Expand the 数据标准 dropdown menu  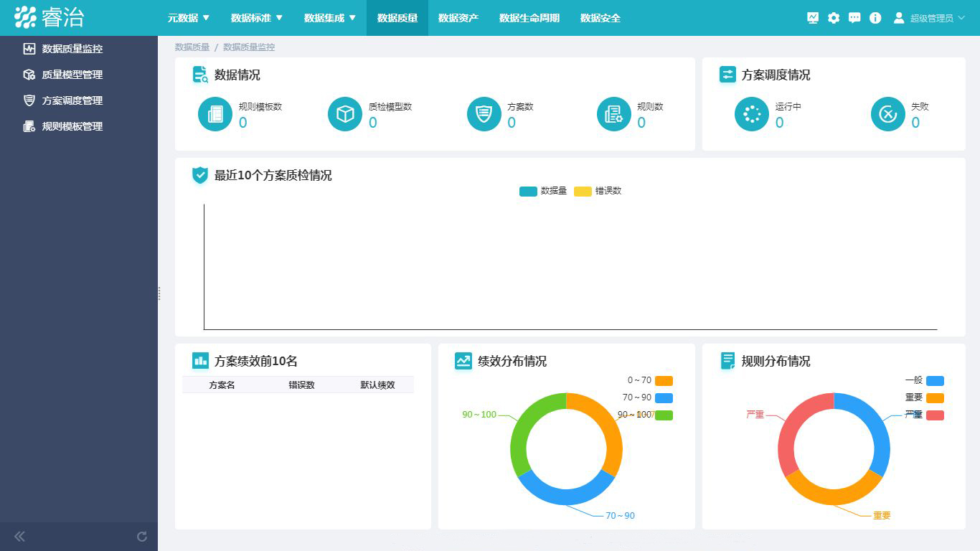(257, 18)
